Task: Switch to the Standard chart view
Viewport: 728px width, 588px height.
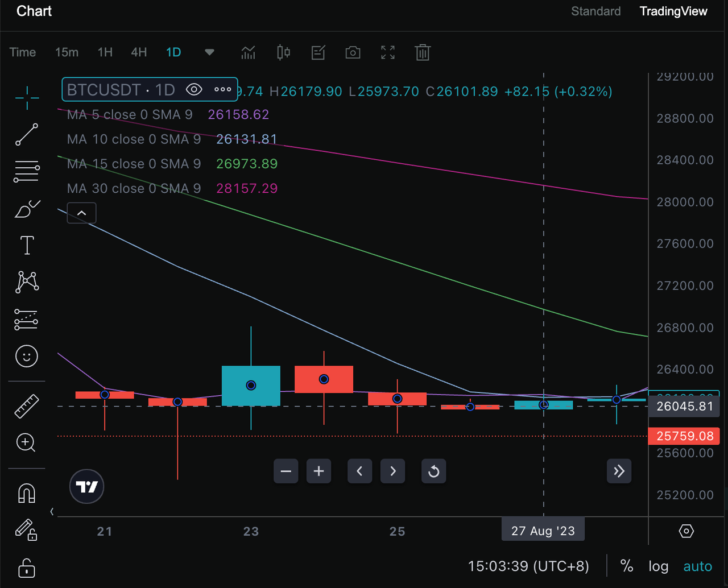Action: point(596,11)
